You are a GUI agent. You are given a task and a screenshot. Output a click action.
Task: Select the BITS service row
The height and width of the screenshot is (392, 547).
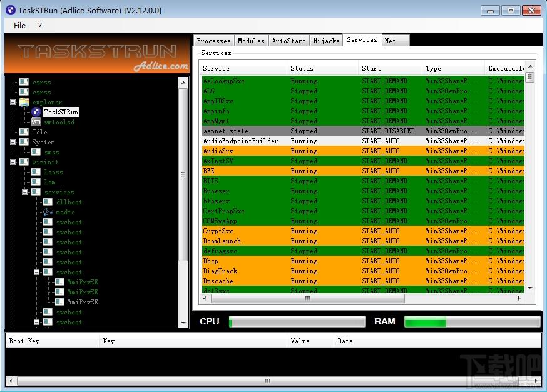click(x=363, y=181)
